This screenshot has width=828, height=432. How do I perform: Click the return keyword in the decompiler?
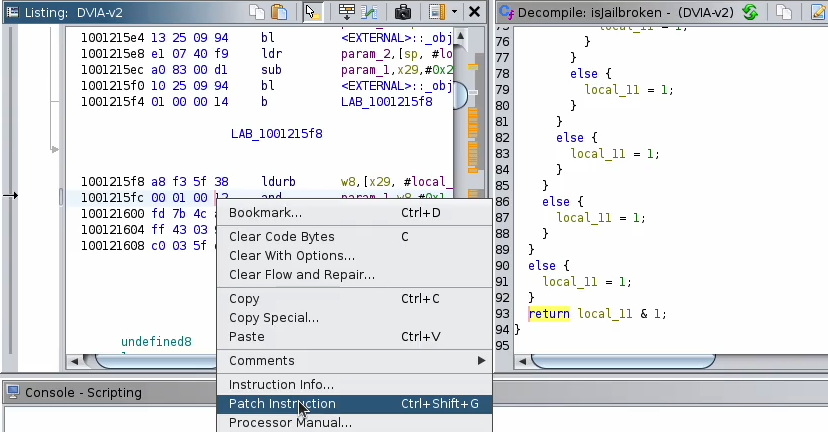[549, 314]
